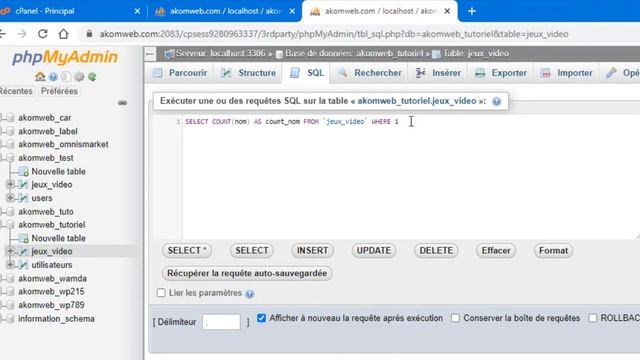Expand jeux_video under akomweb_tutoriel
Viewport: 640px width, 360px height.
(x=10, y=251)
